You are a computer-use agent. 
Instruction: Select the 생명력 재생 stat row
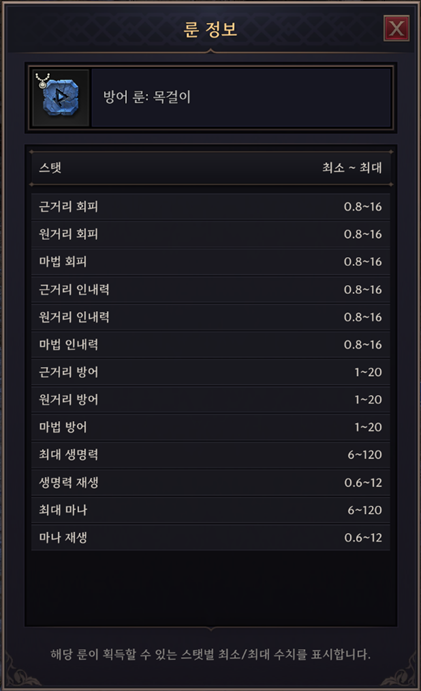[x=211, y=483]
